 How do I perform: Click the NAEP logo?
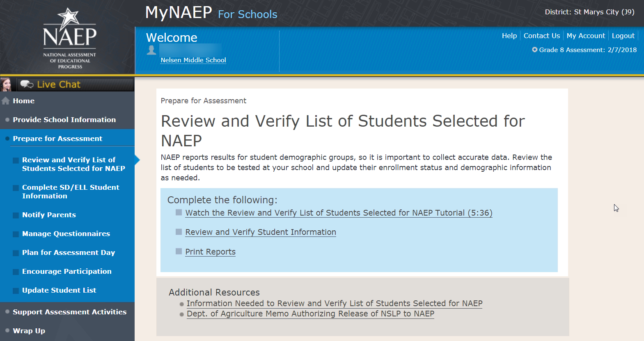tap(69, 38)
